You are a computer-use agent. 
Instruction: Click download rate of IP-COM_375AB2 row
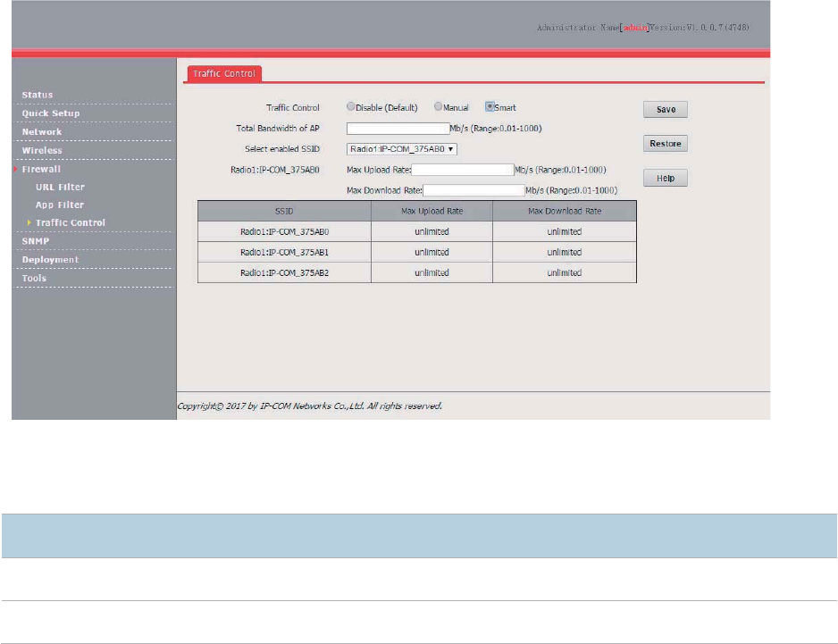click(565, 272)
